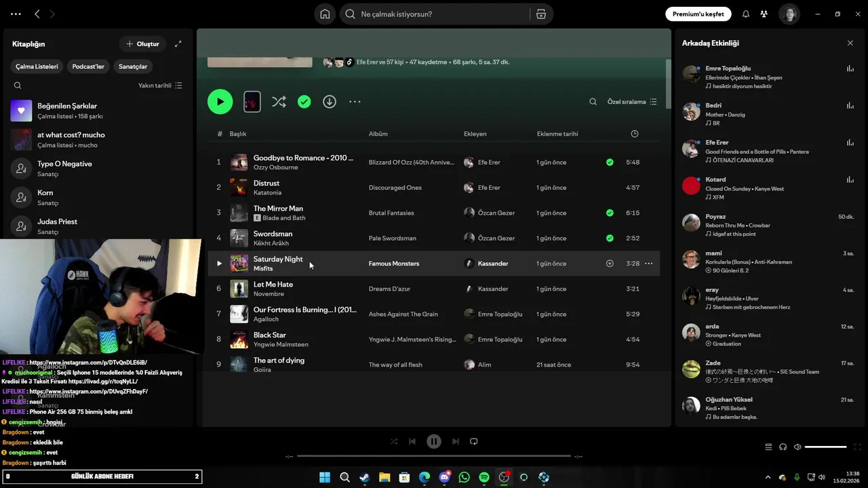Toggle download for the playlist
This screenshot has height=488, width=868.
tap(330, 102)
